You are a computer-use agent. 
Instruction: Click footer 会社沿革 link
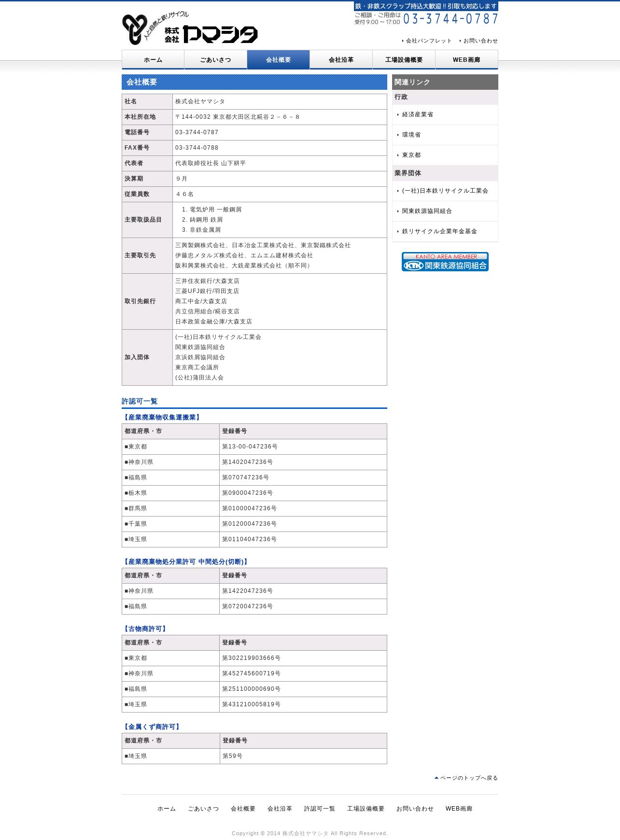click(280, 809)
